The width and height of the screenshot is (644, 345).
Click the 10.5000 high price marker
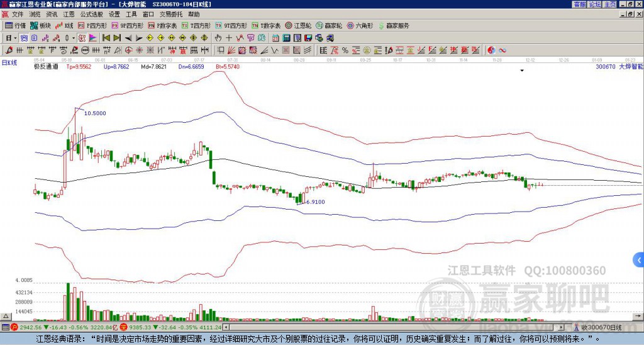click(95, 113)
